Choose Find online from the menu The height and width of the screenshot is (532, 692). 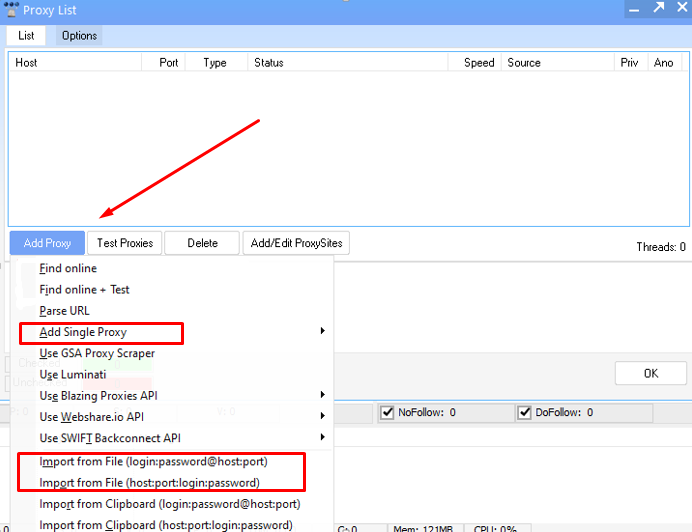[x=68, y=269]
